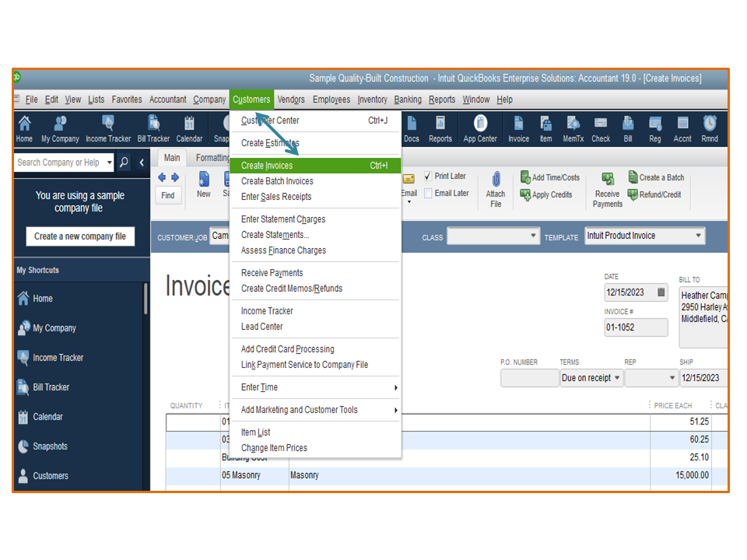
Task: Click the Invoice # field
Action: coord(636,327)
